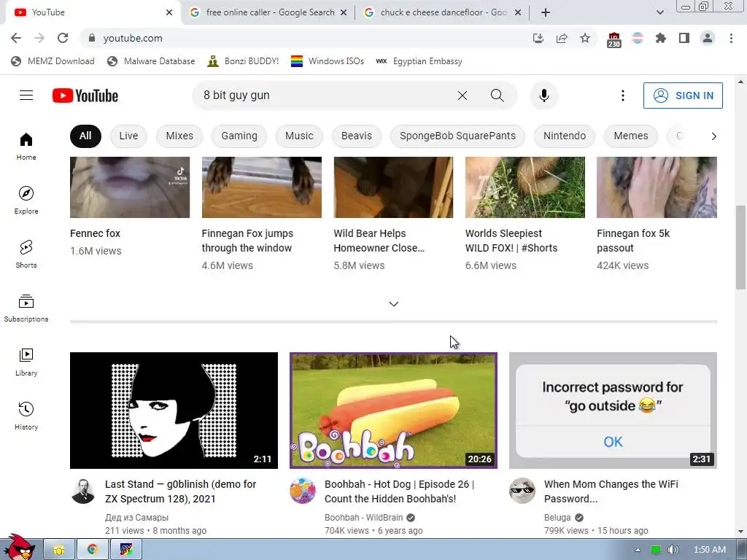
Task: Open the volume speaker tray icon
Action: (673, 550)
